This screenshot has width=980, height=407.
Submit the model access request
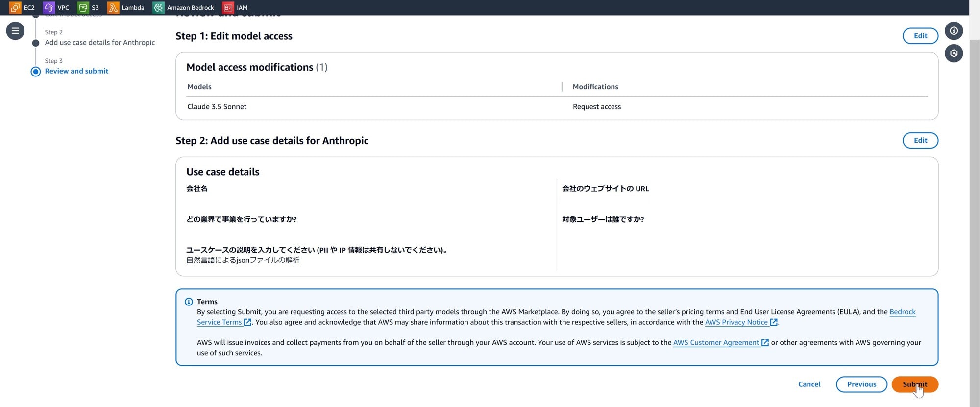pos(915,384)
